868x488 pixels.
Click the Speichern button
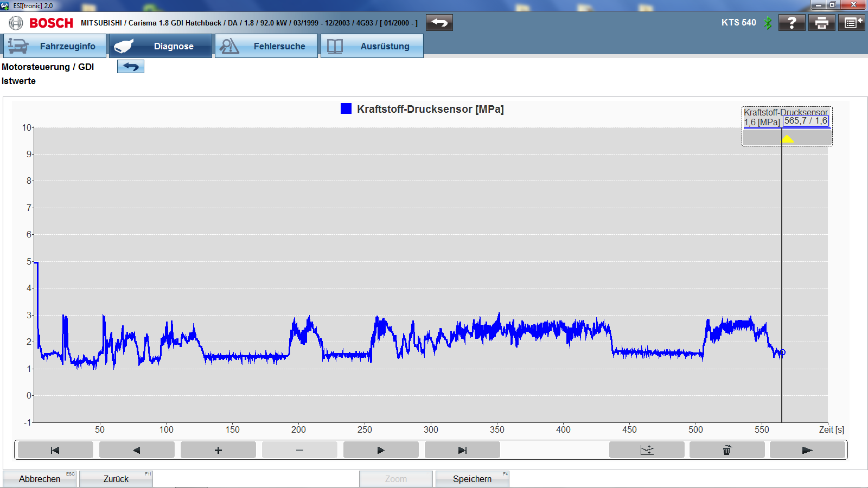(472, 479)
